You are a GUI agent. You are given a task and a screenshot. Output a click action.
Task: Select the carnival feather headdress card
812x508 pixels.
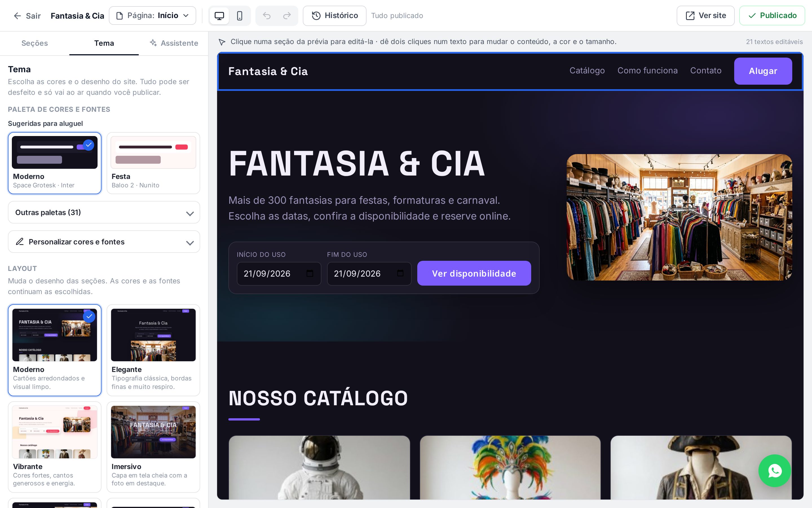pos(510,467)
